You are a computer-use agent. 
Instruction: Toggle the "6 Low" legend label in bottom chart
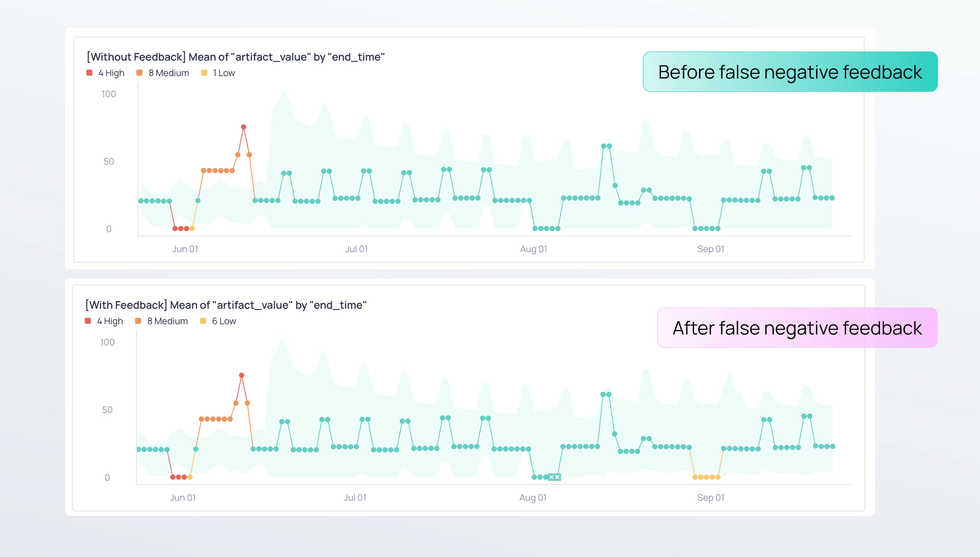click(224, 321)
